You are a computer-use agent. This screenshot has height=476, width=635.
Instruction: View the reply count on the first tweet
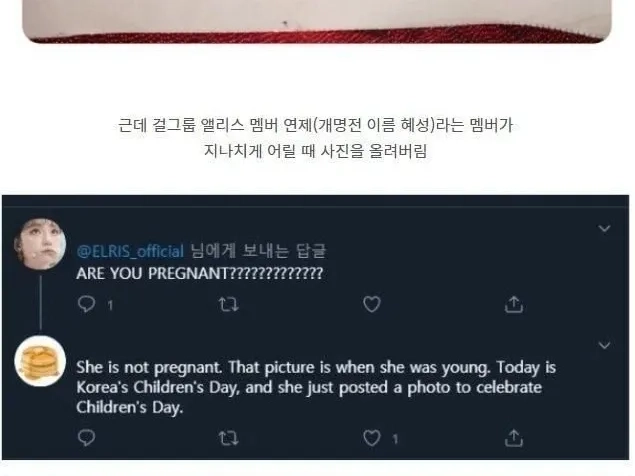tap(110, 305)
